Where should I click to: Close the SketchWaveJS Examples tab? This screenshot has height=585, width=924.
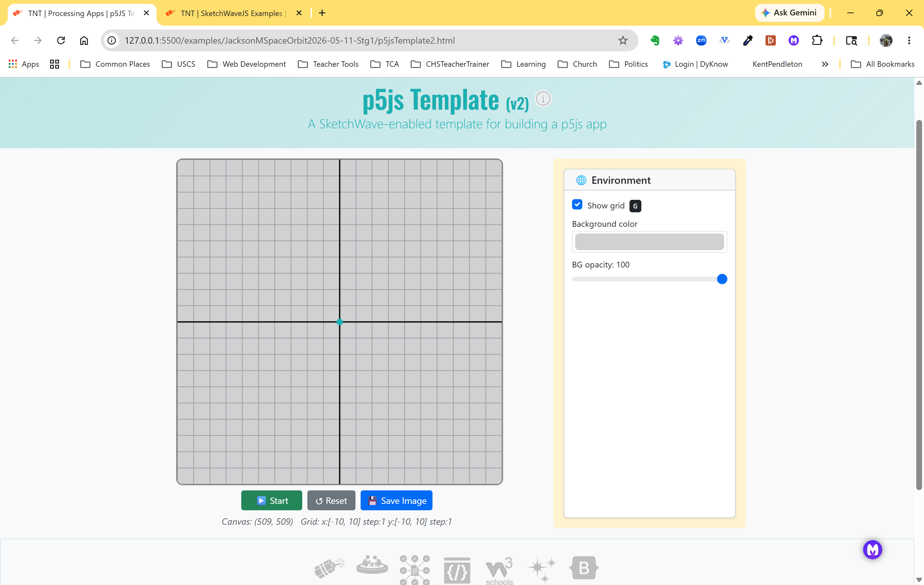[299, 13]
